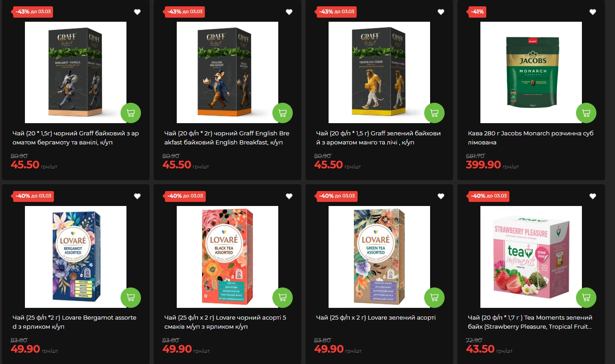This screenshot has height=364, width=615.
Task: Toggle wishlist heart on Lovare Bergamot tea
Action: (x=137, y=196)
